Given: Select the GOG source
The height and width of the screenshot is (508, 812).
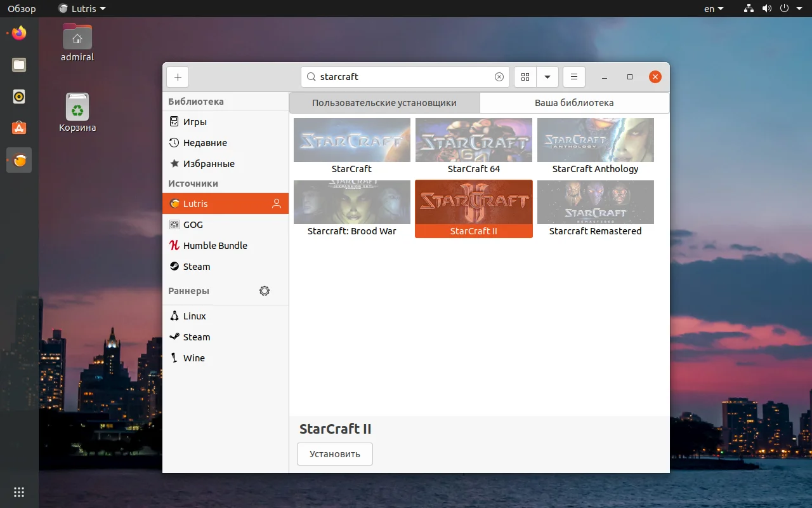Looking at the screenshot, I should tap(226, 225).
